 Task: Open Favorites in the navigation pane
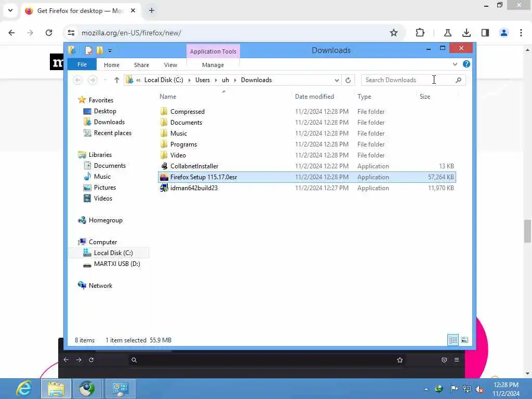101,100
